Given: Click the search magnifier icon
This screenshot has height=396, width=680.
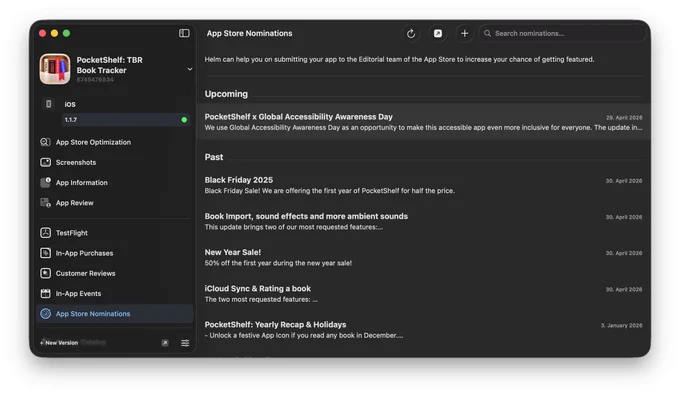Looking at the screenshot, I should [x=487, y=33].
